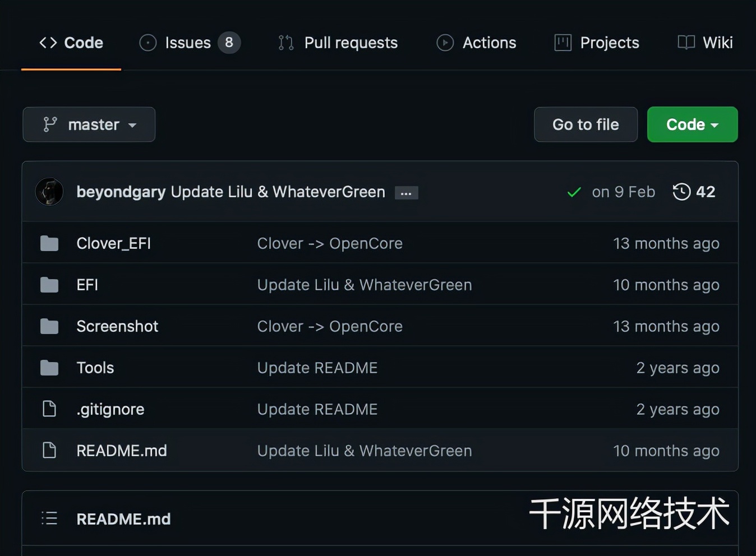Click the Wiki book icon
This screenshot has width=756, height=556.
tap(686, 43)
